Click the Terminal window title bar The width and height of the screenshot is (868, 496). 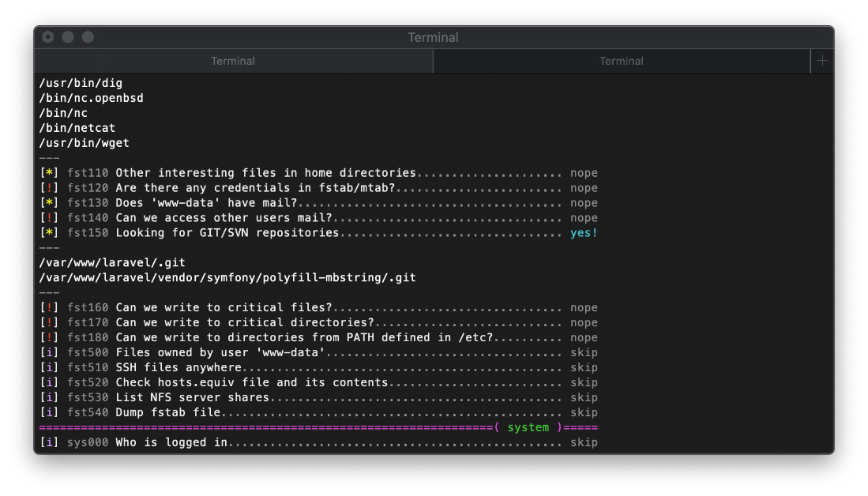click(434, 37)
